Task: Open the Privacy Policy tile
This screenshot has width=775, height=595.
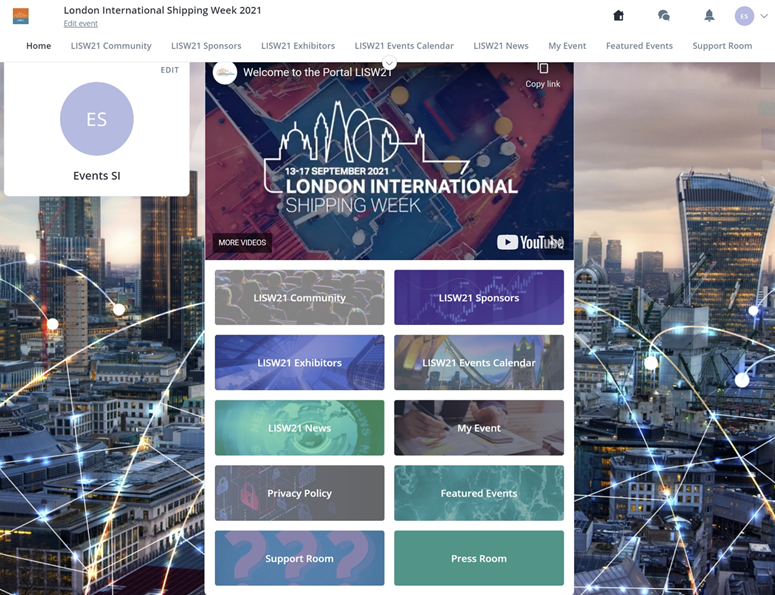Action: [x=300, y=493]
